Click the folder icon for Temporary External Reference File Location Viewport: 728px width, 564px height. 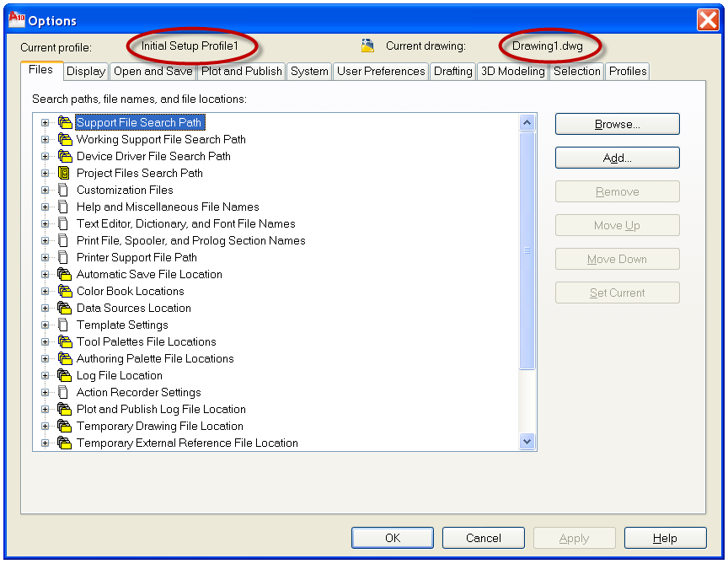(65, 443)
